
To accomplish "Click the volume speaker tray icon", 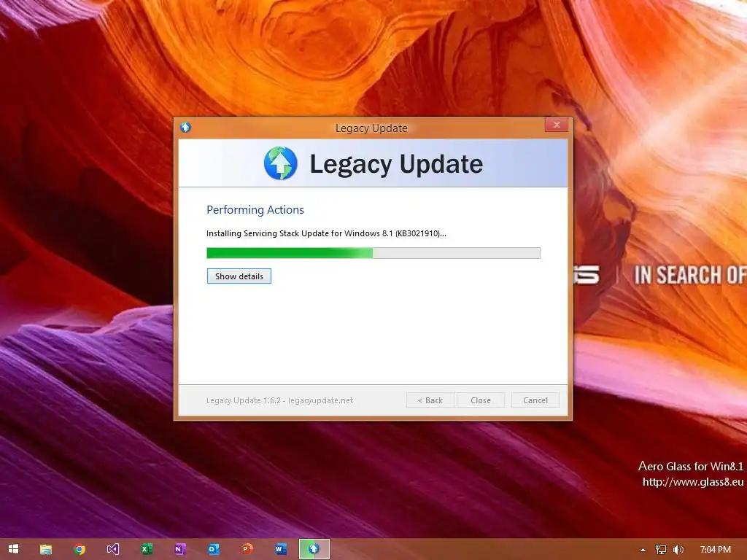I will (x=678, y=550).
